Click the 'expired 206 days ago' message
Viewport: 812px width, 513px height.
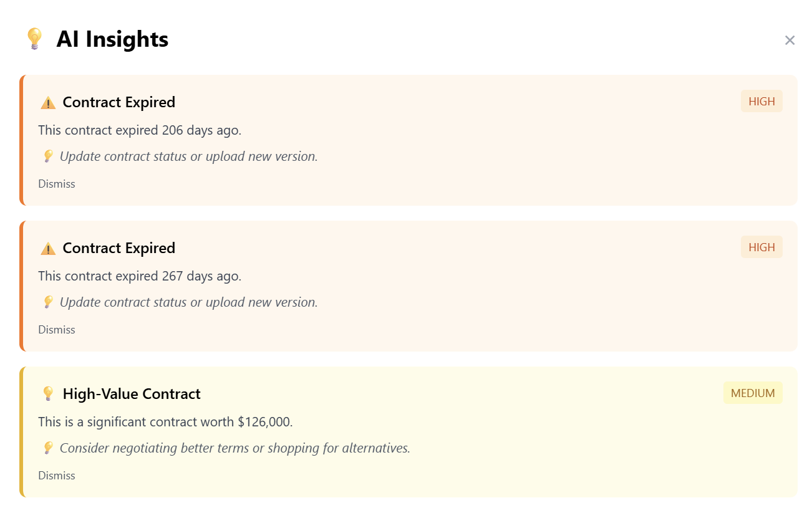pyautogui.click(x=140, y=130)
